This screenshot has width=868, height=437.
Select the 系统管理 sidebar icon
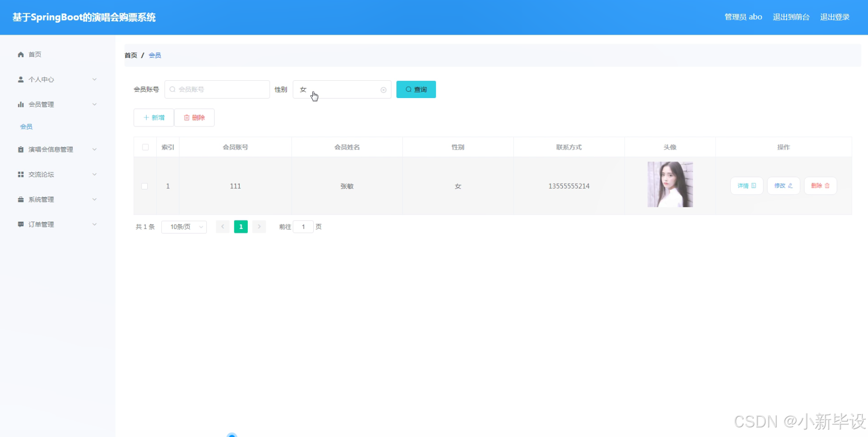coord(20,199)
